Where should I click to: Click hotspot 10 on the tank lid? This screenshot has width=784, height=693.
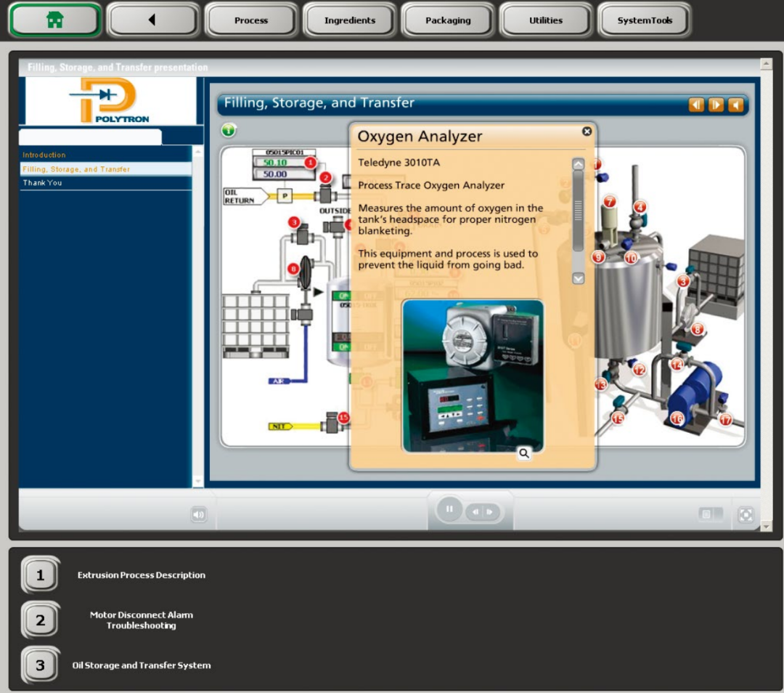point(631,258)
